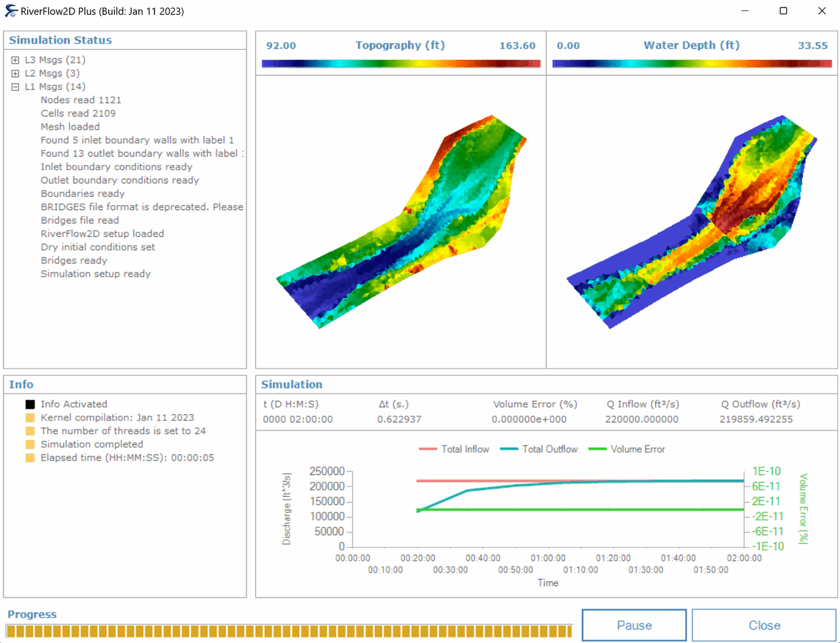Click the Water Depth map view
The height and width of the screenshot is (643, 840).
coord(691,222)
